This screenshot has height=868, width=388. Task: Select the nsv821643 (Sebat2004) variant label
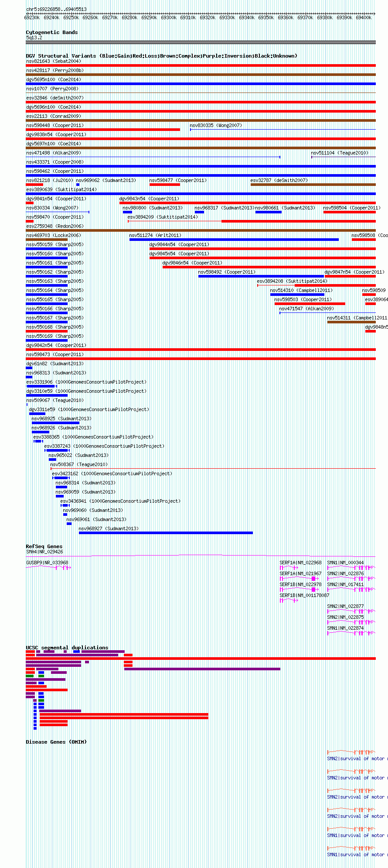click(x=53, y=61)
